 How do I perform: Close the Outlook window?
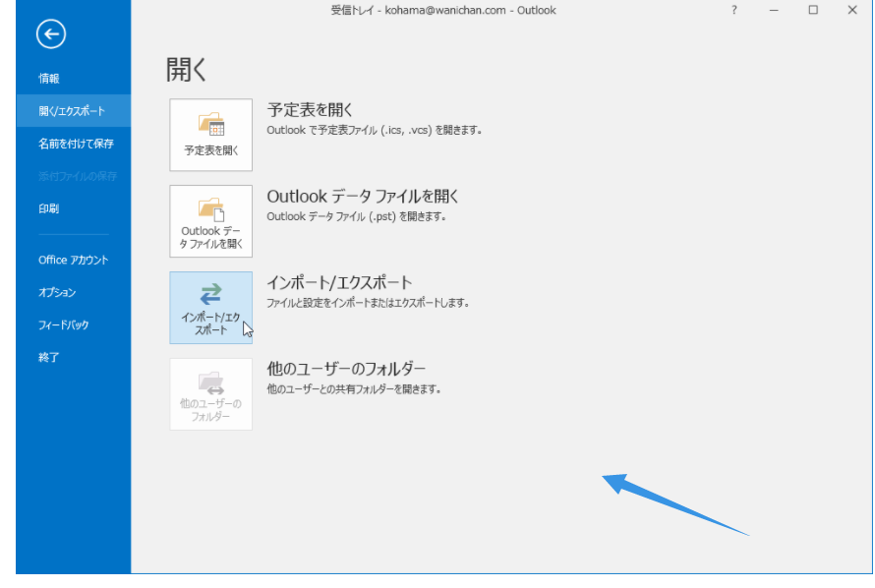852,10
